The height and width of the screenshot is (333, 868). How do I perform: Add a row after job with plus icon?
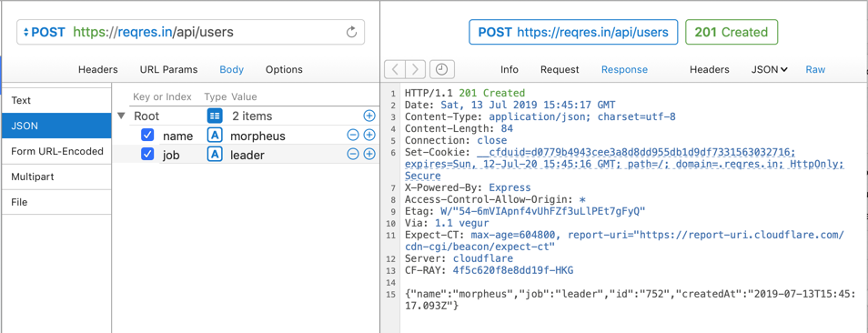click(x=369, y=155)
